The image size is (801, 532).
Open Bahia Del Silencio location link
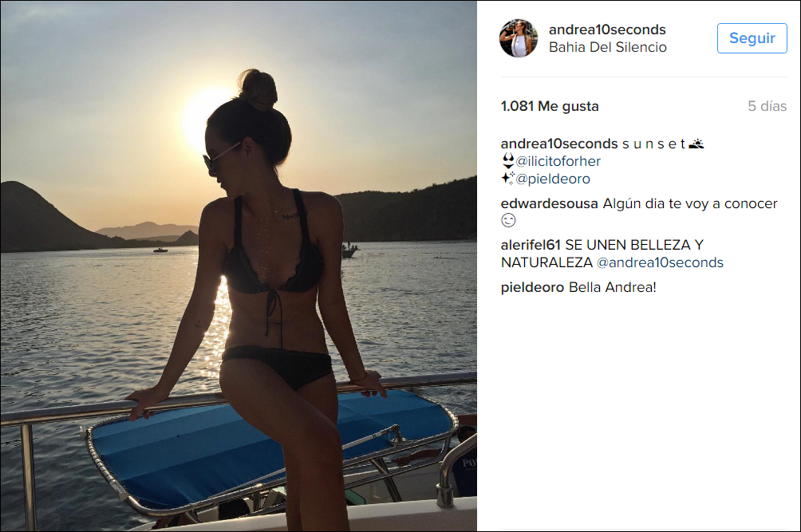(x=607, y=47)
